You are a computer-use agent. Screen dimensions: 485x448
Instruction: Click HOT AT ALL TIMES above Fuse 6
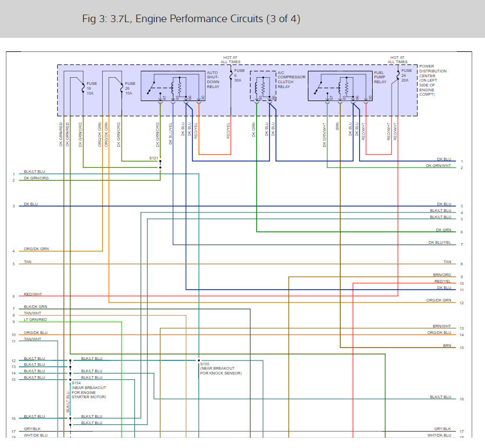(231, 59)
